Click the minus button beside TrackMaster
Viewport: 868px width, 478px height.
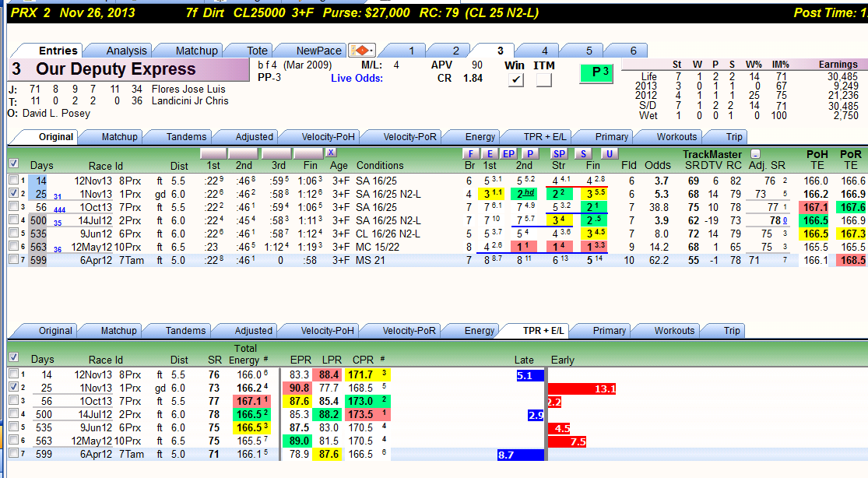[x=756, y=154]
